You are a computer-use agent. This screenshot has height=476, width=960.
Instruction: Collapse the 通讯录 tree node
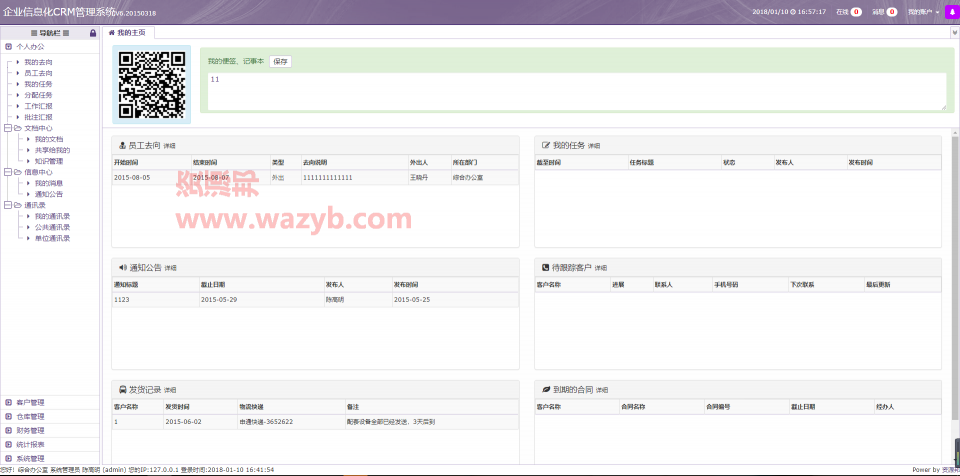7,205
